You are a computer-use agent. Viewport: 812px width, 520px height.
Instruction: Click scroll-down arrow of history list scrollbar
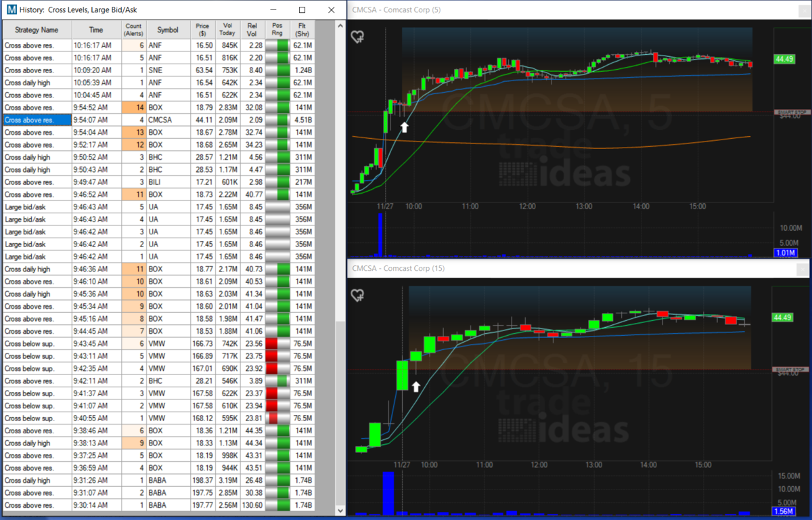click(340, 511)
